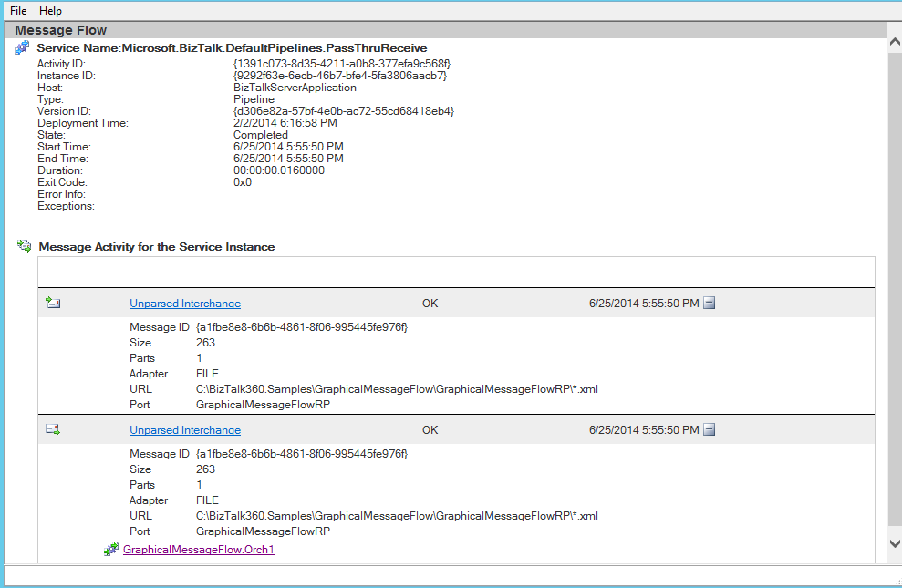This screenshot has height=588, width=902.
Task: Click the Activity ID GUID value
Action: tap(342, 64)
